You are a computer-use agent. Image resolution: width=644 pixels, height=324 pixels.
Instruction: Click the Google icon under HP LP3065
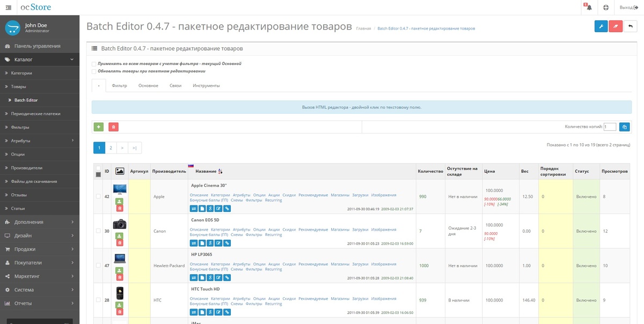pyautogui.click(x=210, y=277)
